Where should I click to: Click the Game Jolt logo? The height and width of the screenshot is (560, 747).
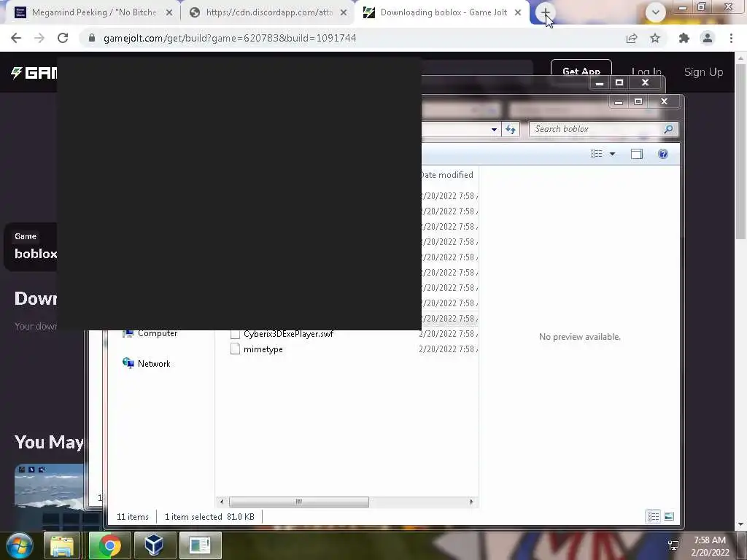point(34,72)
